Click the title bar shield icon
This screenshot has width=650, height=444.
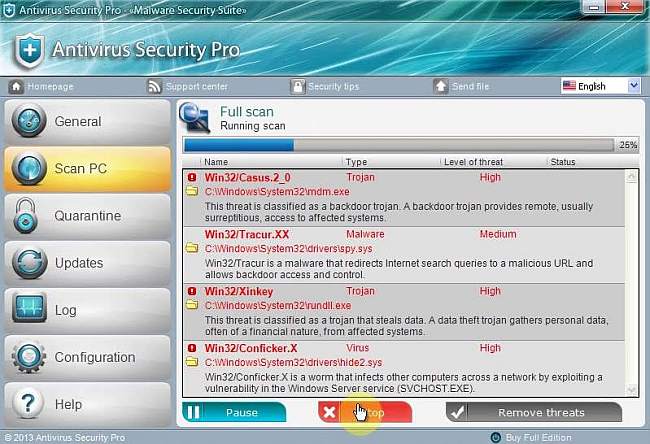click(x=9, y=10)
